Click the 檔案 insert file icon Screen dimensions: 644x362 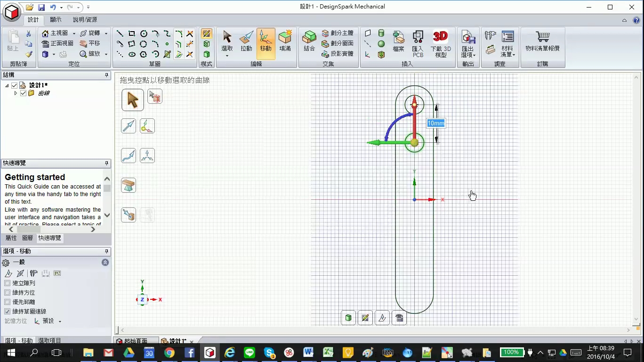pyautogui.click(x=399, y=42)
